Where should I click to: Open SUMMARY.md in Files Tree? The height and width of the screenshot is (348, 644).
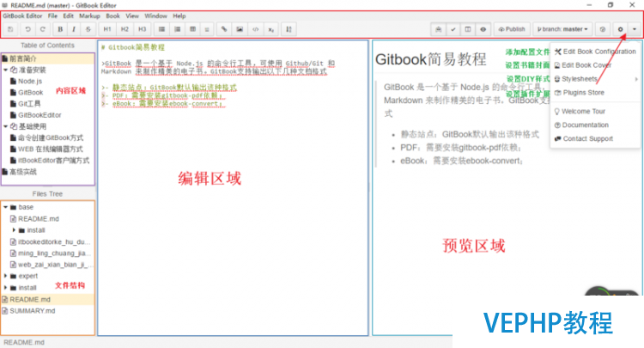pos(33,311)
